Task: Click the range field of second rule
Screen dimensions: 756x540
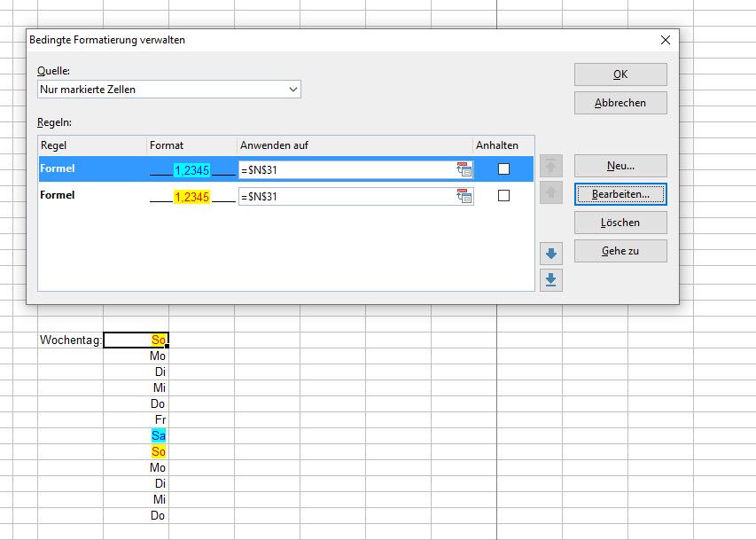Action: 346,196
